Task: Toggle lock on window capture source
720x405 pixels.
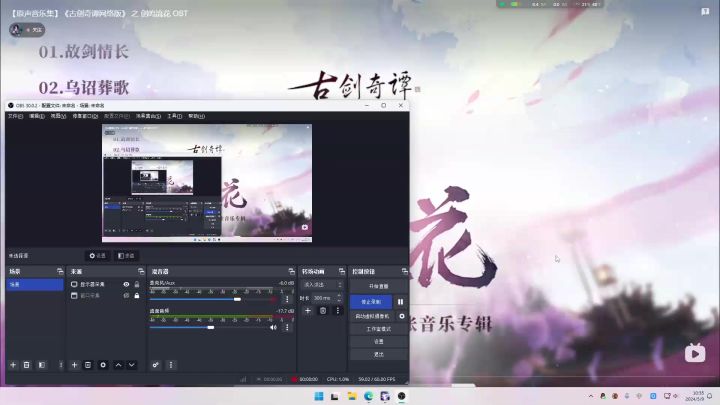Action: coord(137,296)
